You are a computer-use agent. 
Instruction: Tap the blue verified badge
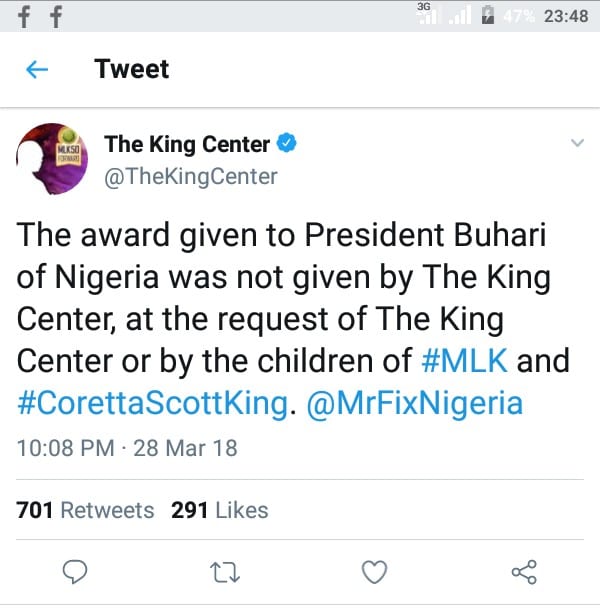pos(287,144)
